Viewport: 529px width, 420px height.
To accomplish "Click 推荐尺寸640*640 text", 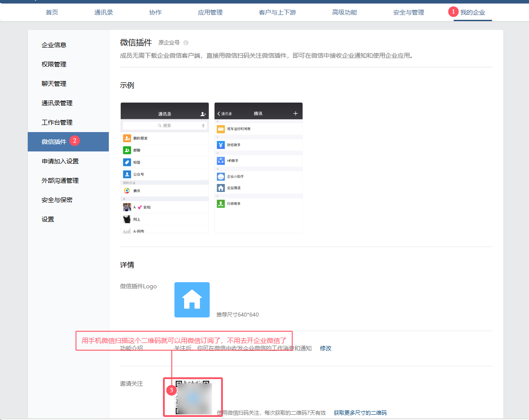I will pyautogui.click(x=237, y=315).
